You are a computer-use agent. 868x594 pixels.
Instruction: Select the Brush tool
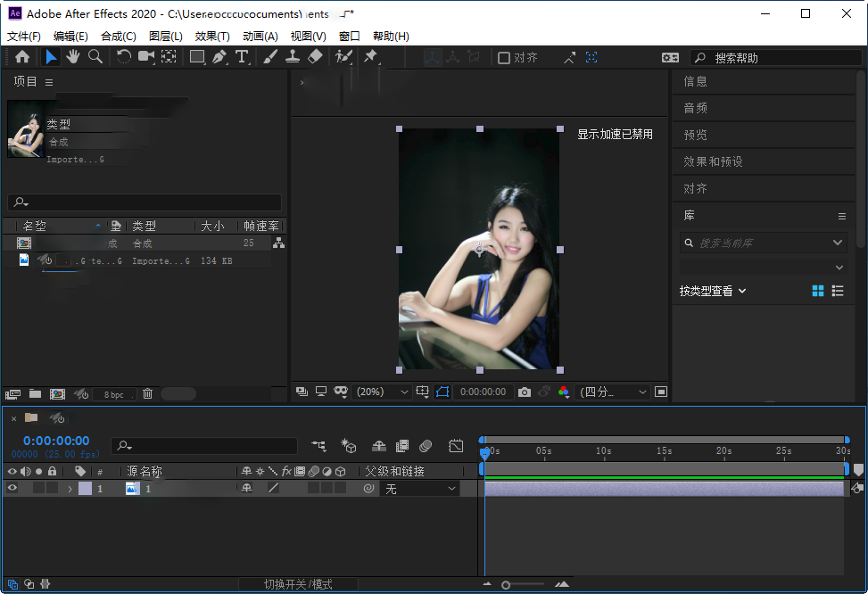[x=269, y=56]
